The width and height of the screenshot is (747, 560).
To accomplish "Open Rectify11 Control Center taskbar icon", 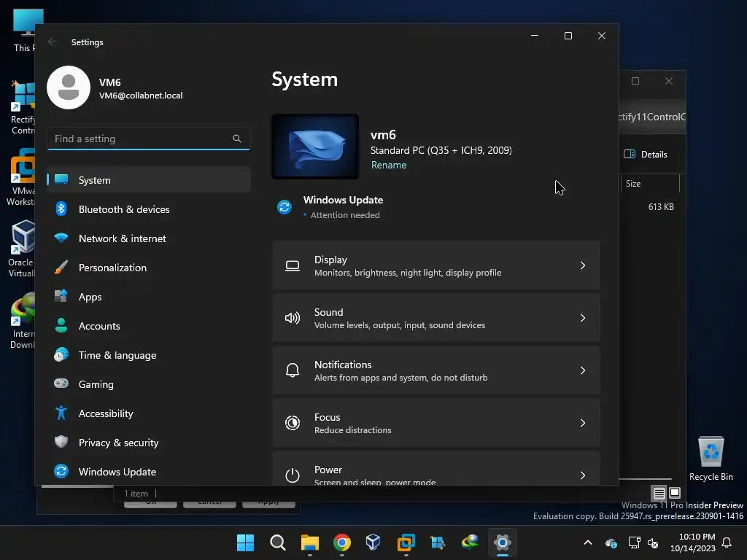I will (438, 542).
